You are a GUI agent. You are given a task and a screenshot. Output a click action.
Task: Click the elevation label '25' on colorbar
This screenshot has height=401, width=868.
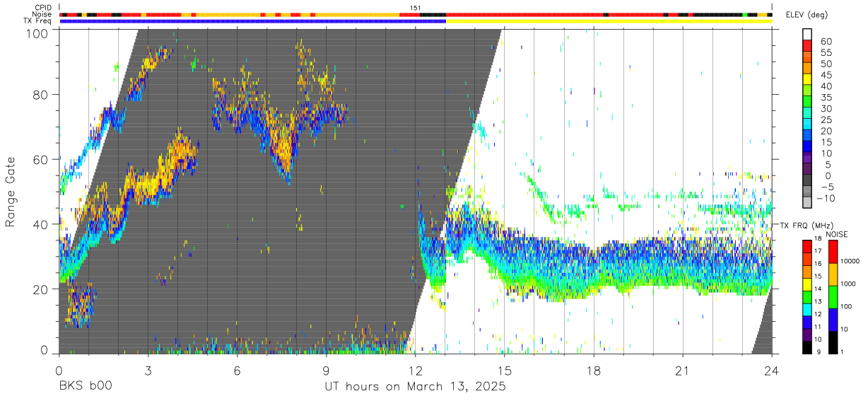point(826,120)
